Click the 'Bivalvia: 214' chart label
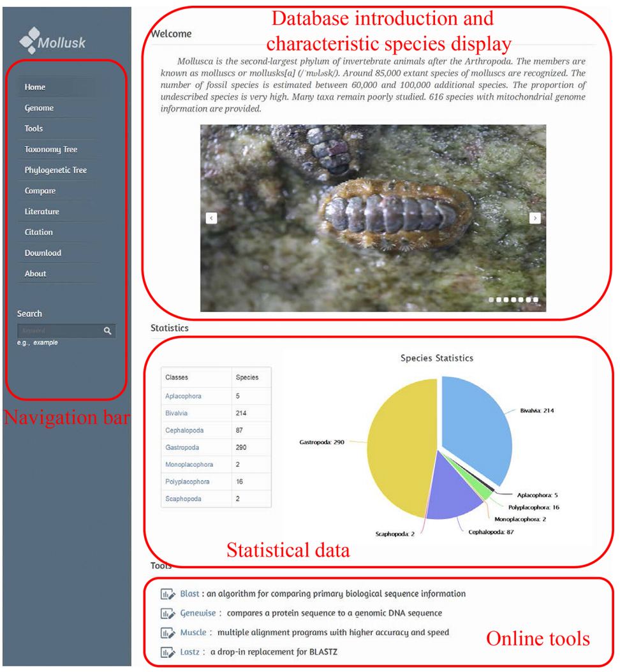This screenshot has height=672, width=620. coord(537,411)
